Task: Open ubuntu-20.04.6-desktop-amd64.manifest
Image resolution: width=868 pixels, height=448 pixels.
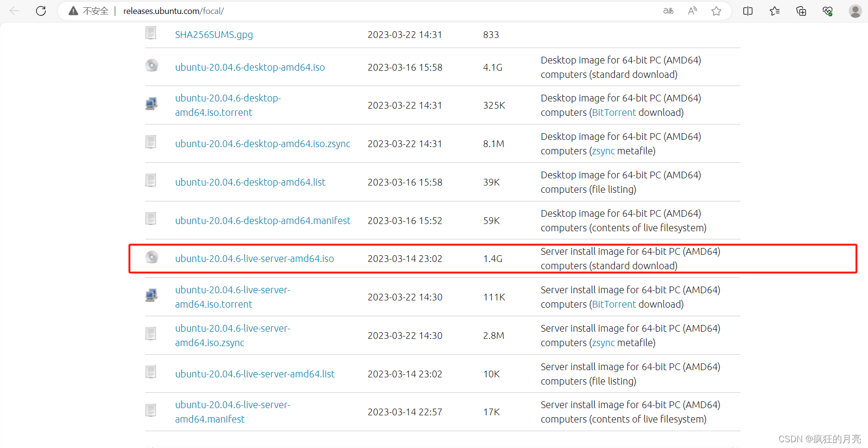Action: 263,220
